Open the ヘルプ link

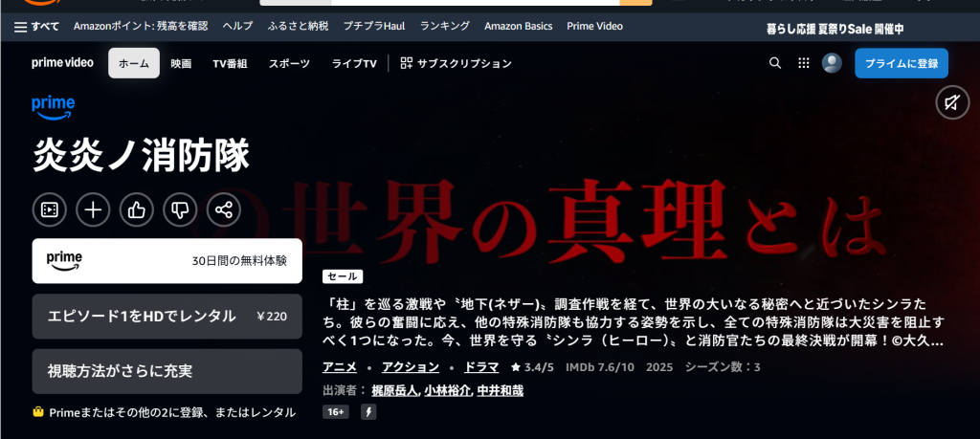[x=238, y=26]
